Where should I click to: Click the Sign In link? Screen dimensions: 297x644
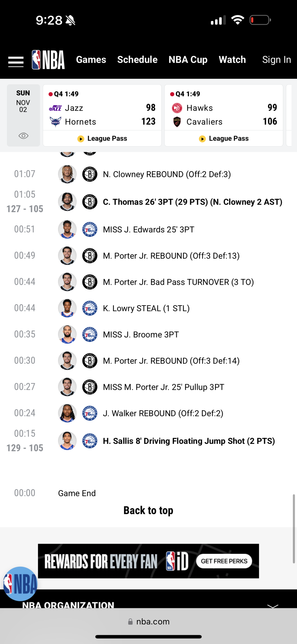276,60
